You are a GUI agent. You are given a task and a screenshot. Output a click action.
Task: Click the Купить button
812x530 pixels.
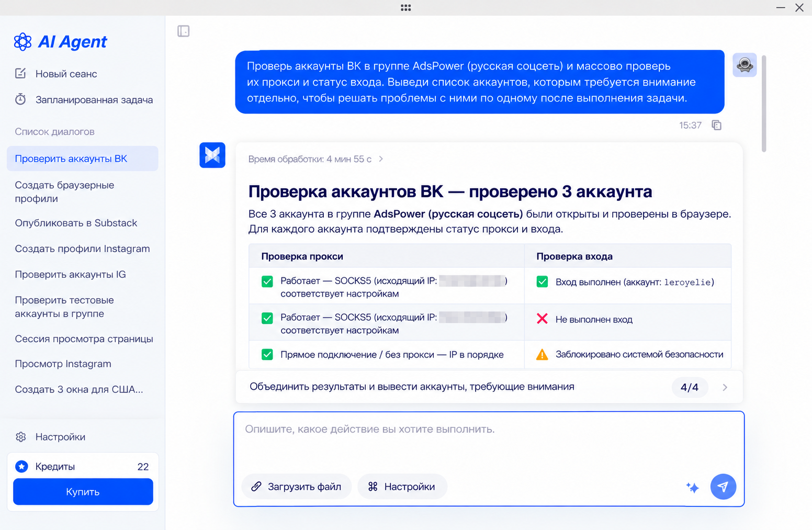pyautogui.click(x=83, y=492)
